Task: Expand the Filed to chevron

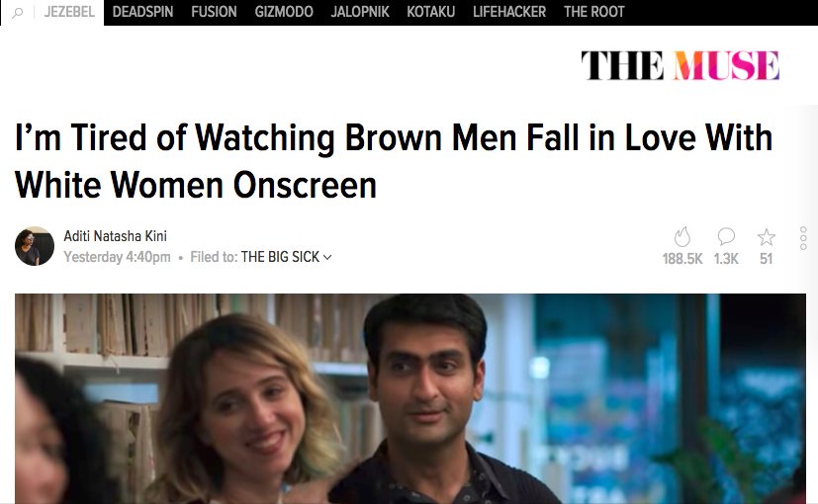Action: (327, 257)
